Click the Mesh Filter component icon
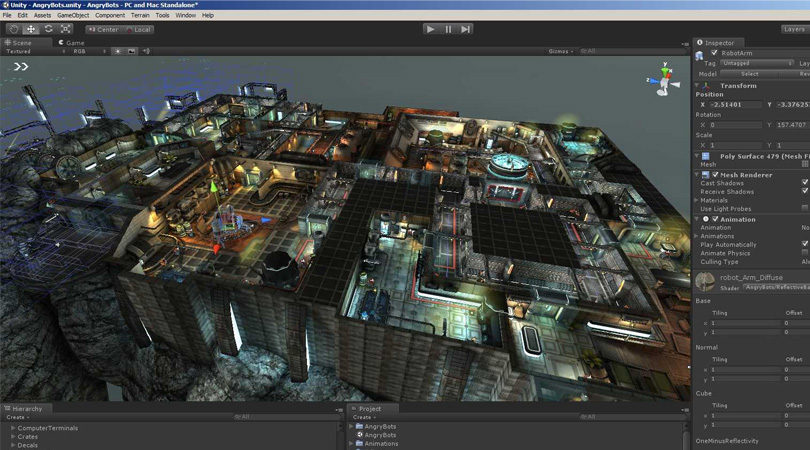Screen dimensions: 810x450 [706, 156]
